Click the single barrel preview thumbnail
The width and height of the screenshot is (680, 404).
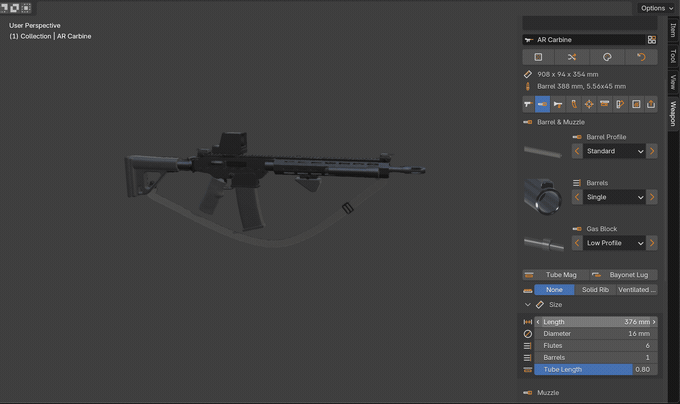click(543, 197)
